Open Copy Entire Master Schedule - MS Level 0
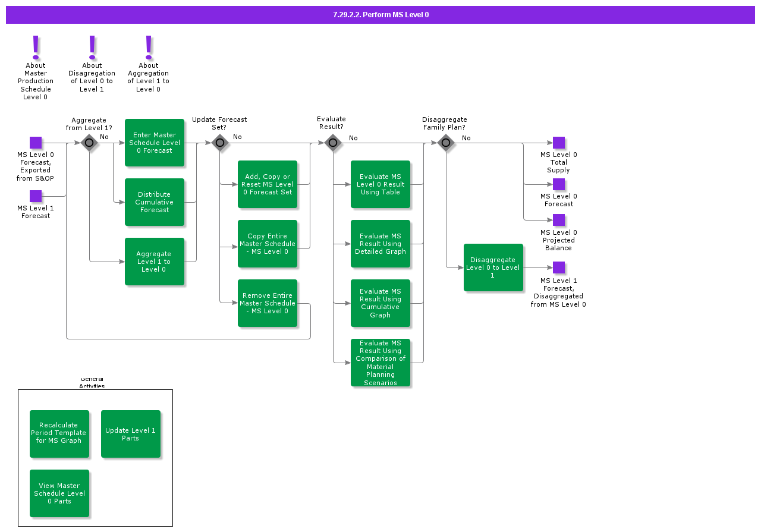 (x=268, y=244)
